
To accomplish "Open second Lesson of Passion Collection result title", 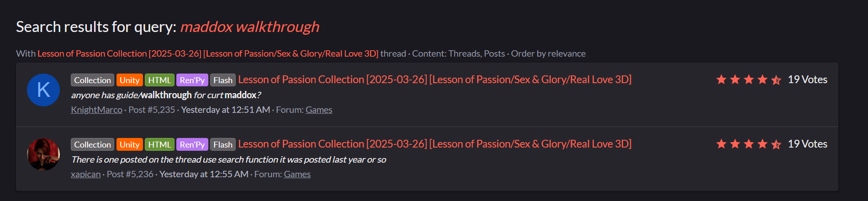I will click(x=434, y=144).
